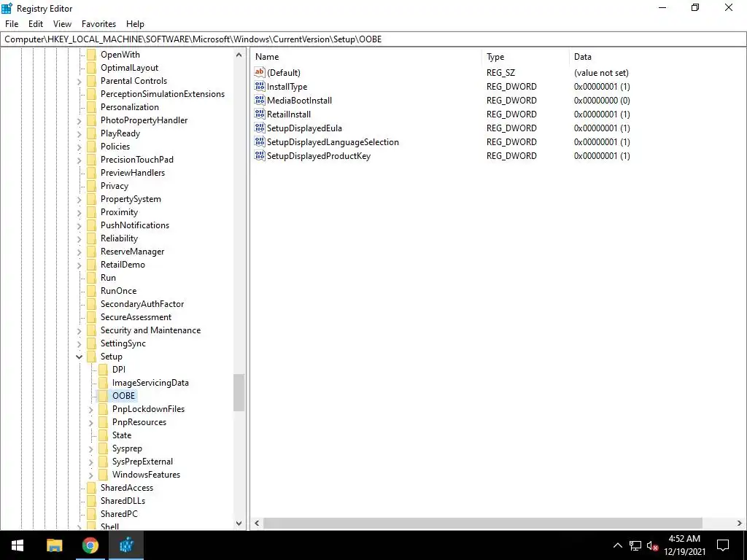Expand the SysPrepExternal key

[x=91, y=462]
